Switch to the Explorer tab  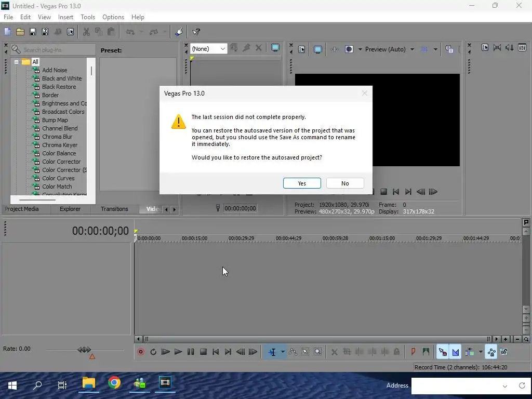coord(70,209)
